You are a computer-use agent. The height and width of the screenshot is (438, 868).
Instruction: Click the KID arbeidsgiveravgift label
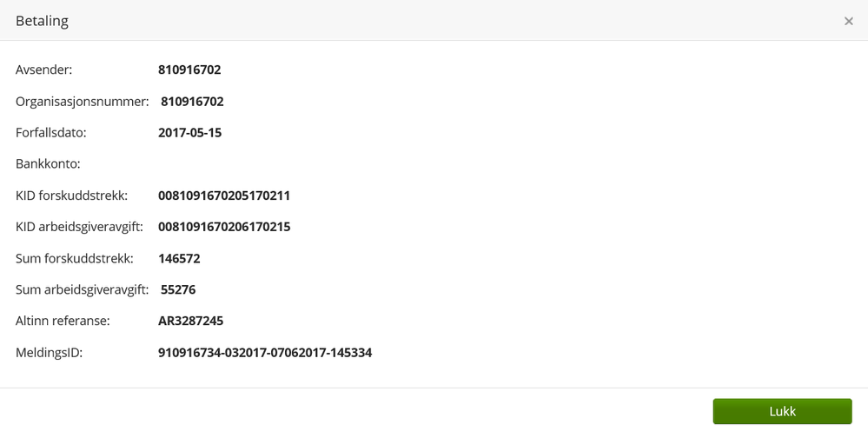[x=80, y=227]
